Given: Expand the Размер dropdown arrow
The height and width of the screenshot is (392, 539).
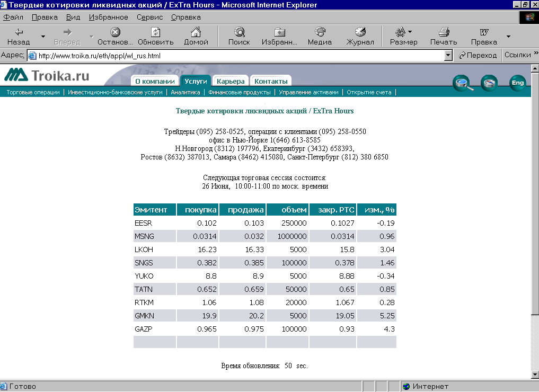Looking at the screenshot, I should click(410, 32).
